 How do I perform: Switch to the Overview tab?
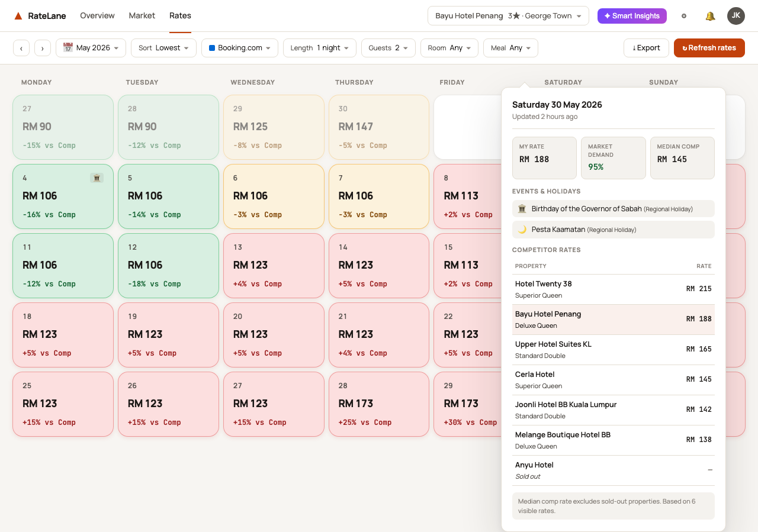tap(97, 16)
